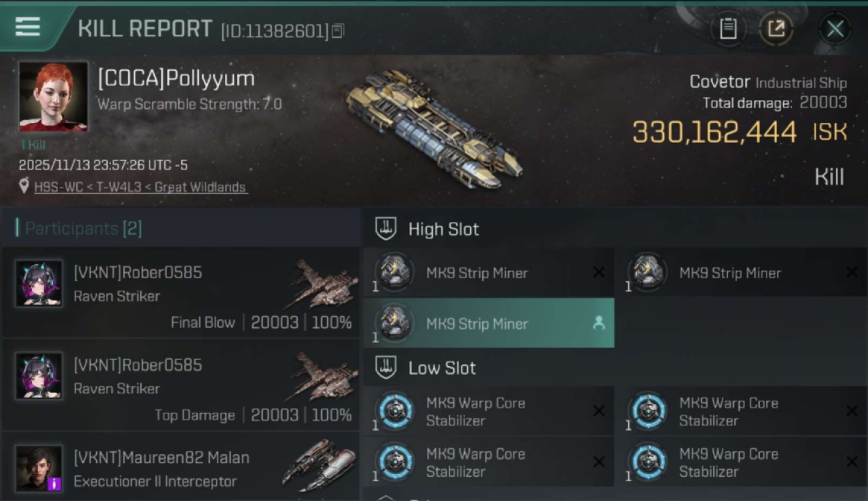Open the H9S-WC location link
868x501 pixels.
coord(141,187)
